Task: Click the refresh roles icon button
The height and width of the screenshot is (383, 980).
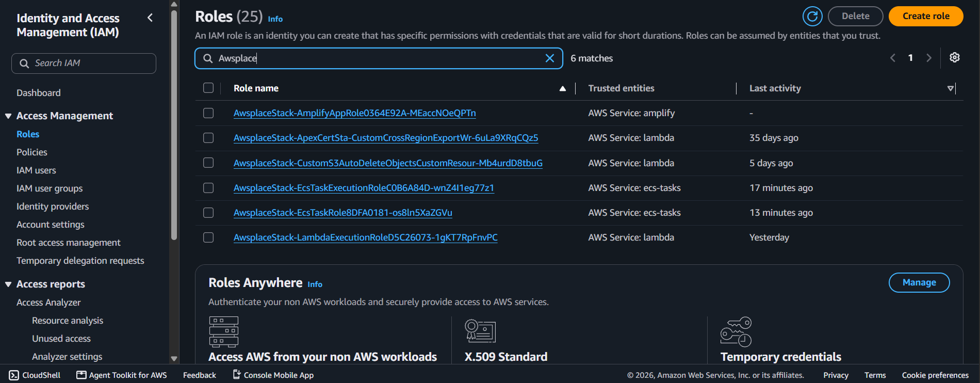Action: click(x=812, y=16)
